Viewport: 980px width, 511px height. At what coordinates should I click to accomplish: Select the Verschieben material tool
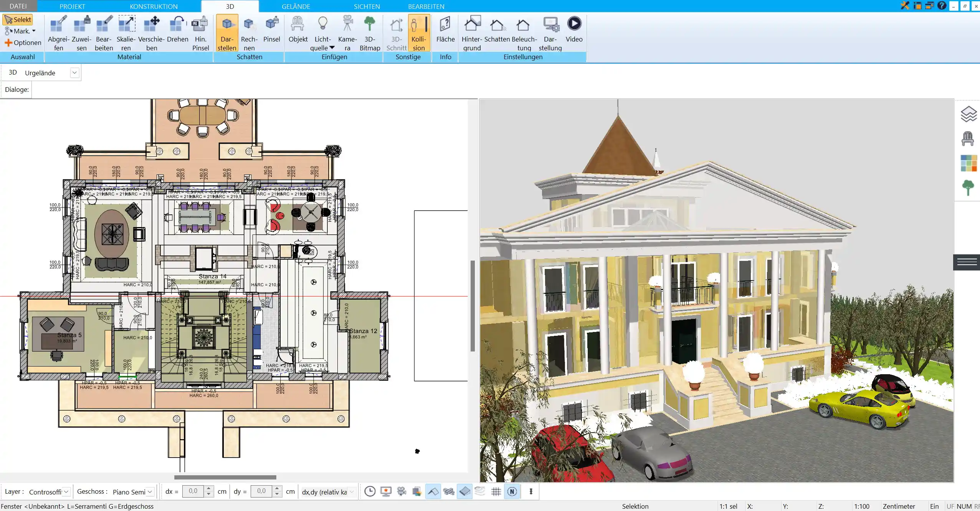pos(151,33)
